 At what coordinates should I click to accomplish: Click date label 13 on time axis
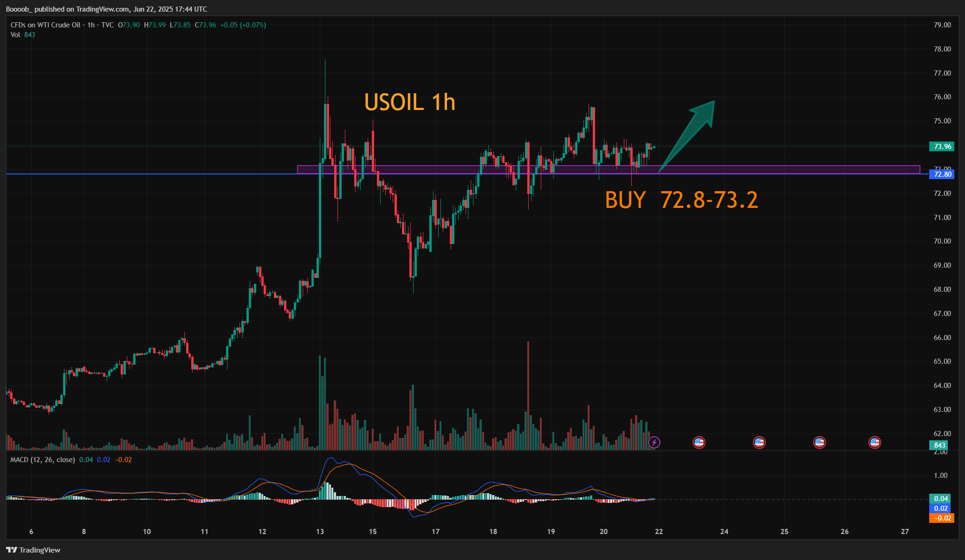point(320,532)
